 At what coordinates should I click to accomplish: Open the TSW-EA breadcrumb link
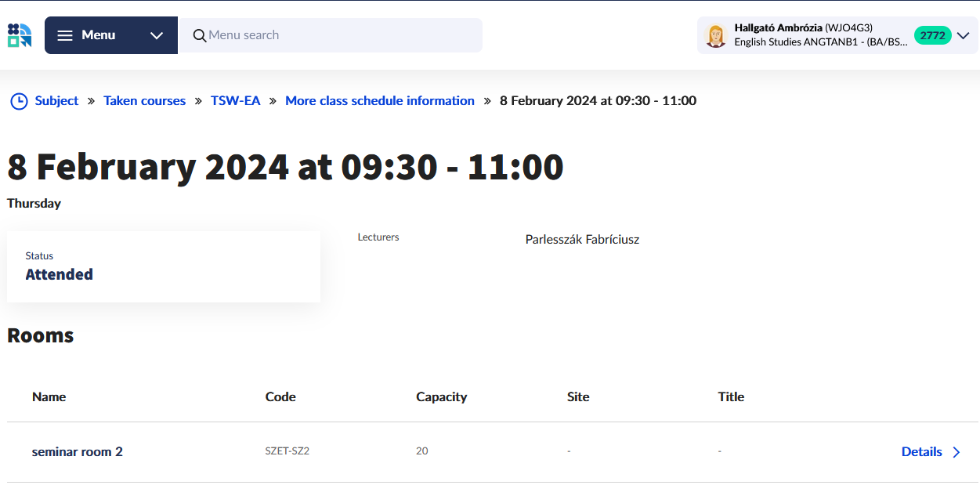pos(235,101)
